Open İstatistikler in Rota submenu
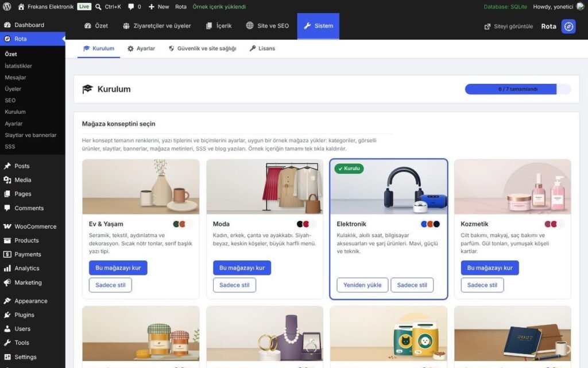The height and width of the screenshot is (368, 588). [x=18, y=66]
